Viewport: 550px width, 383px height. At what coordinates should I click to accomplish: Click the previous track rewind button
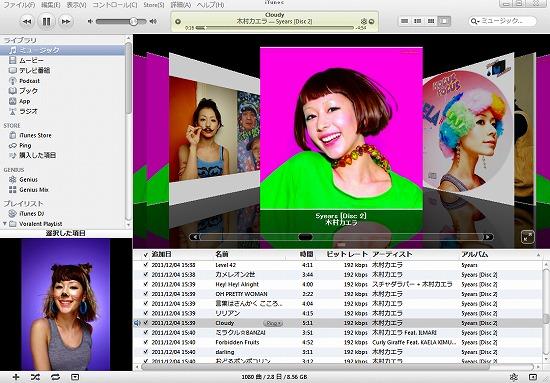click(x=27, y=21)
